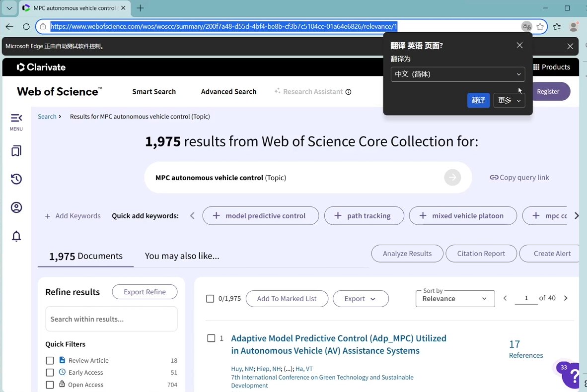Screen dimensions: 587x392
Task: Open Research Assistant
Action: pyautogui.click(x=308, y=92)
